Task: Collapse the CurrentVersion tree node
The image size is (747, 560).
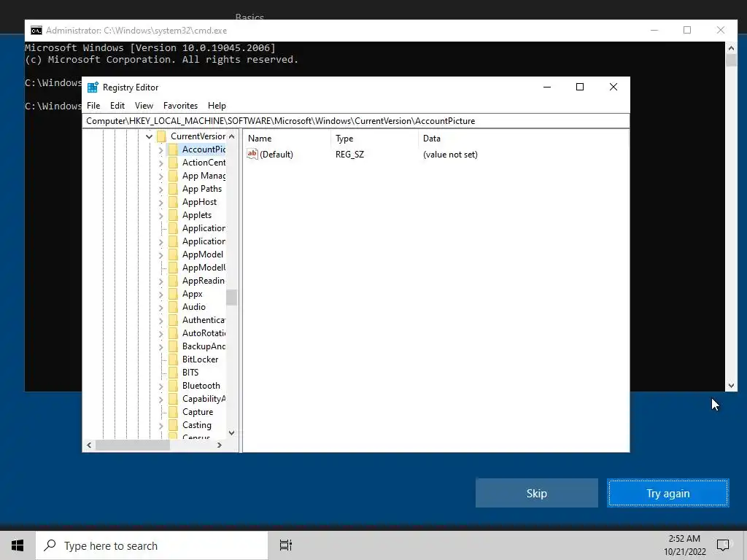Action: point(149,136)
